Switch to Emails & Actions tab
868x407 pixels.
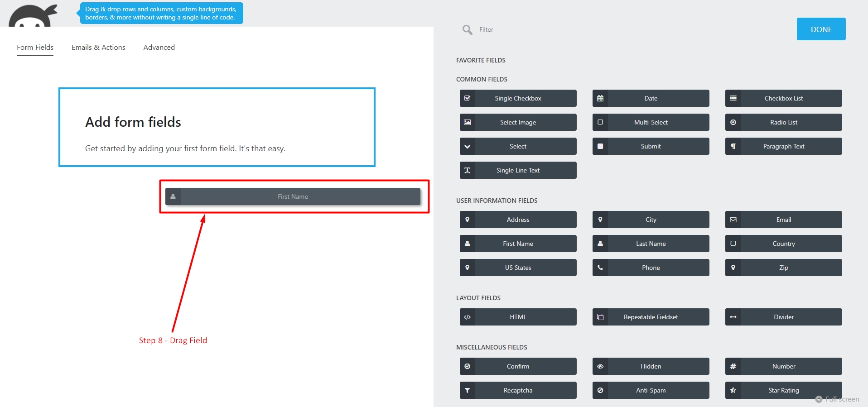tap(98, 47)
